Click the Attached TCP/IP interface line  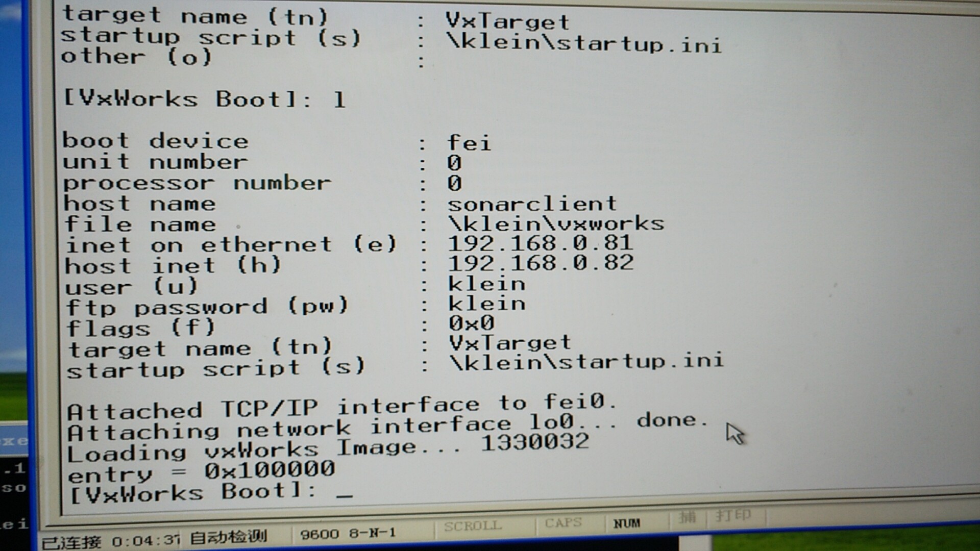(341, 407)
